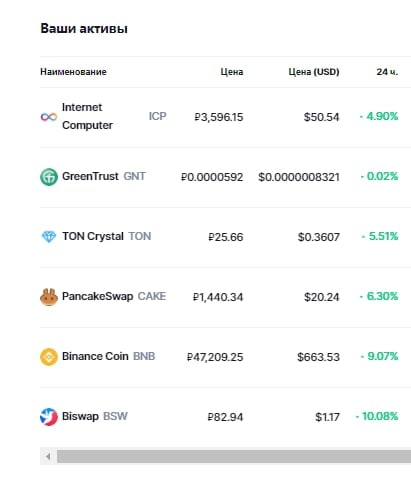Sort by the Цена column header

pos(232,72)
